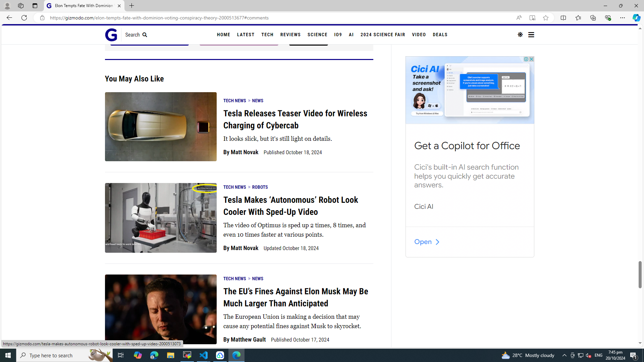The image size is (644, 362).
Task: Close the Gizmodo tab
Action: (119, 6)
